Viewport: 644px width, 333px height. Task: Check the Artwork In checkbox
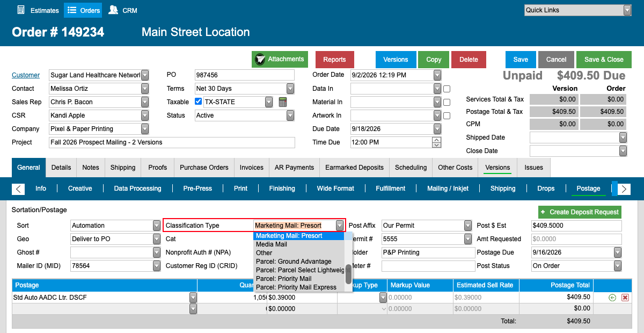tap(447, 115)
